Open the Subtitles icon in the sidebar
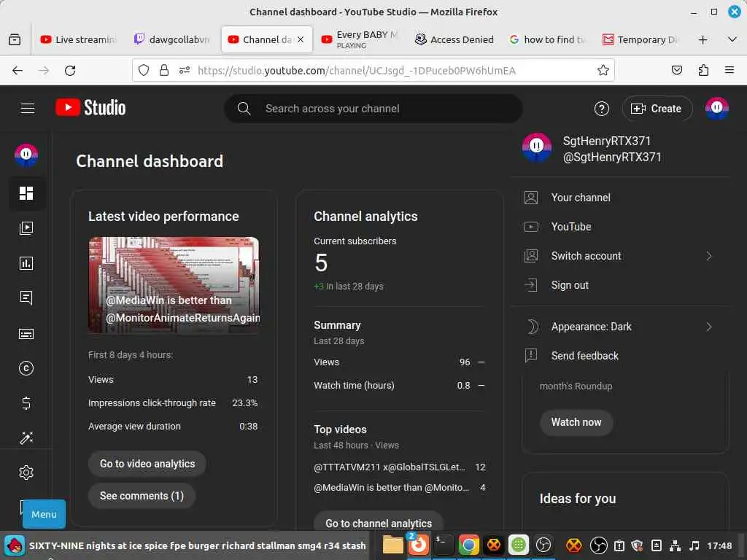 pyautogui.click(x=26, y=333)
